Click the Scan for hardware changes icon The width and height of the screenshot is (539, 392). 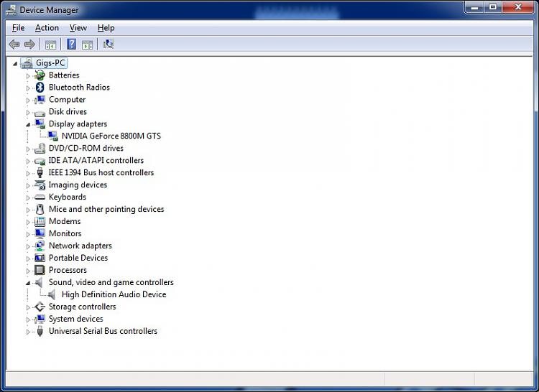(109, 44)
